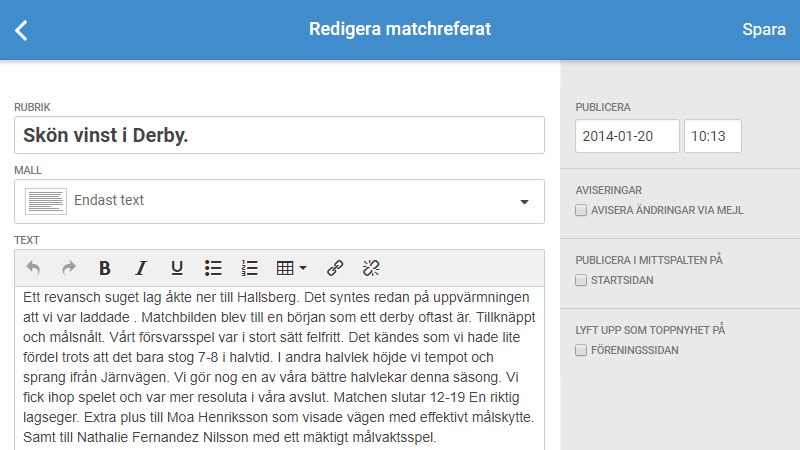The width and height of the screenshot is (800, 450).
Task: Click the Rubrik title input field
Action: coord(279,136)
